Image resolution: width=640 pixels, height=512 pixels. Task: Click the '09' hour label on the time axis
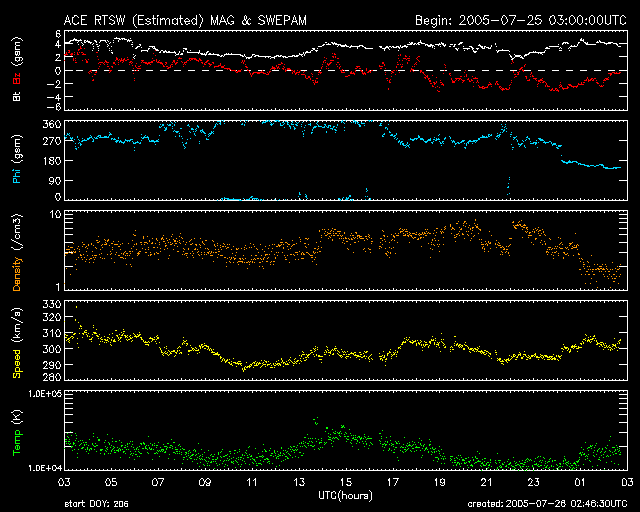click(x=204, y=483)
